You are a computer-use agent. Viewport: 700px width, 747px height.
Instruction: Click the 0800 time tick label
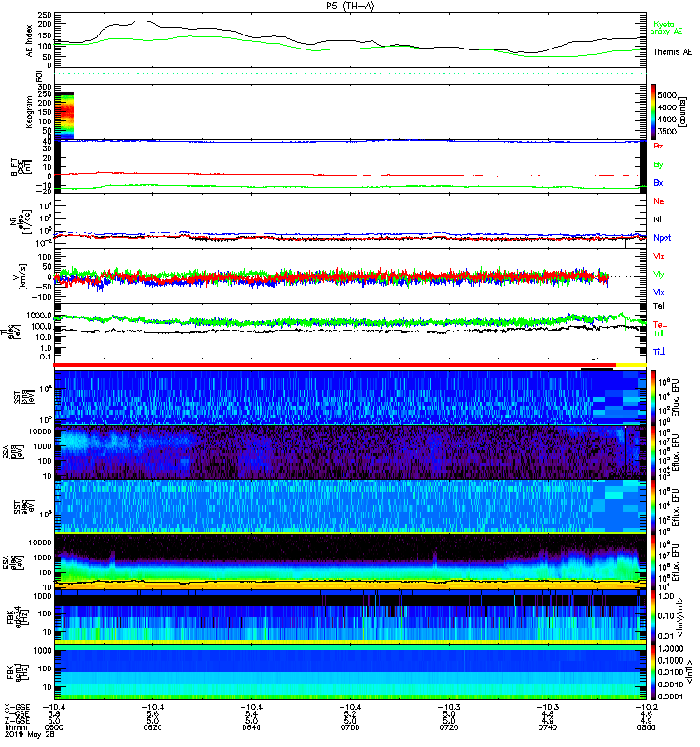click(646, 727)
